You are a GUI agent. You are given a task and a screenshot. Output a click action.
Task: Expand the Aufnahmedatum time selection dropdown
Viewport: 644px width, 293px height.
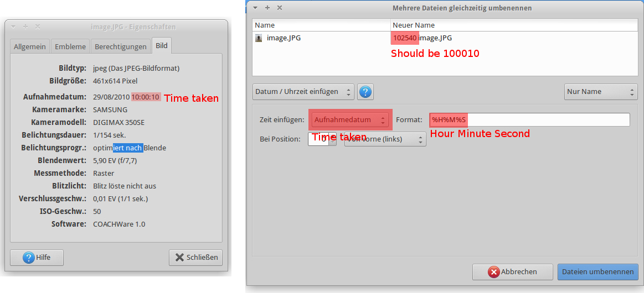[x=349, y=120]
